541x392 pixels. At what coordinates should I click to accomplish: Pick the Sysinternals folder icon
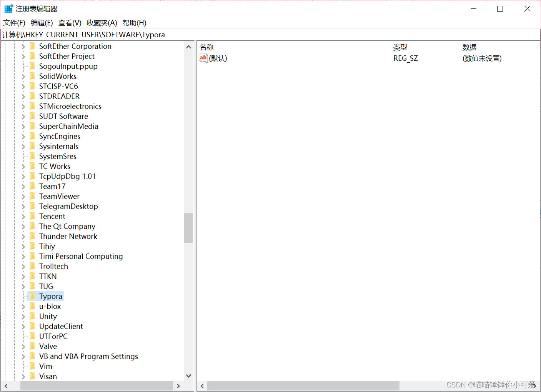coord(33,146)
